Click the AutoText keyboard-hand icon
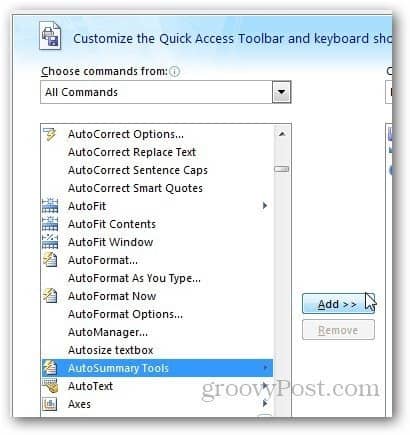The height and width of the screenshot is (435, 410). tap(50, 386)
